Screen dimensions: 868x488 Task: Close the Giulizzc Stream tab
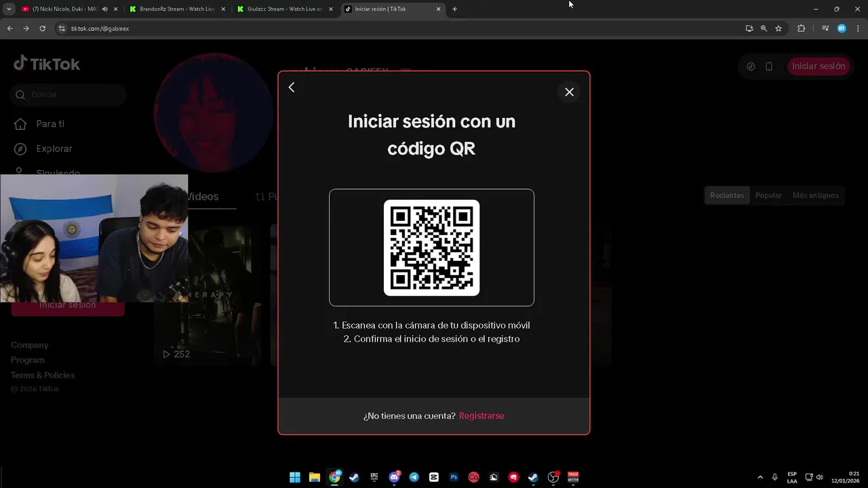(x=331, y=9)
